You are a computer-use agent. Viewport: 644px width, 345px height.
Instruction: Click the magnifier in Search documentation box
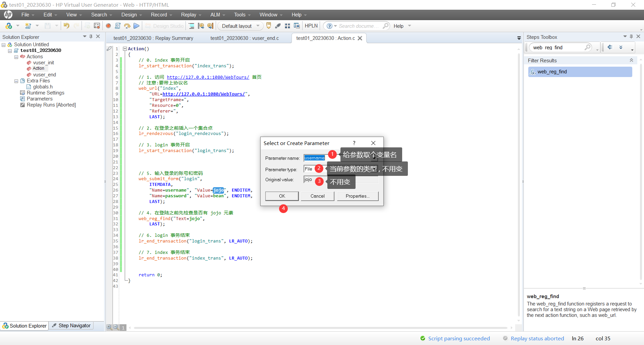tap(386, 26)
